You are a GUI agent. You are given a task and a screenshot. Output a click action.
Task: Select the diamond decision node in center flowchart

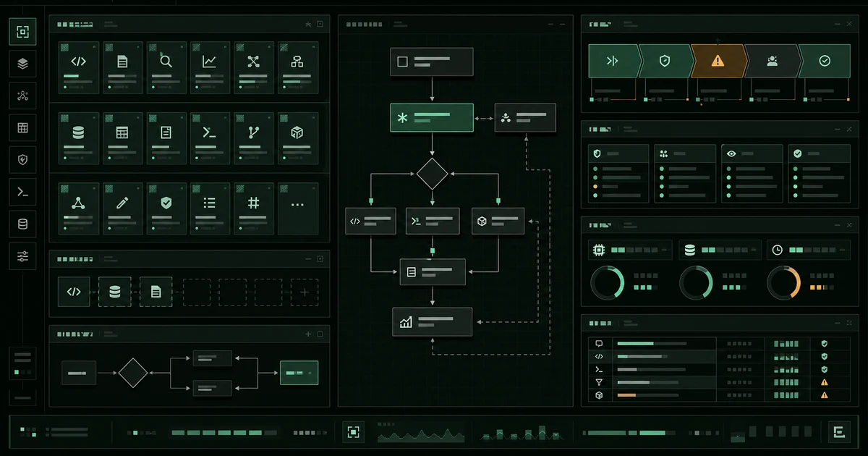(x=432, y=174)
